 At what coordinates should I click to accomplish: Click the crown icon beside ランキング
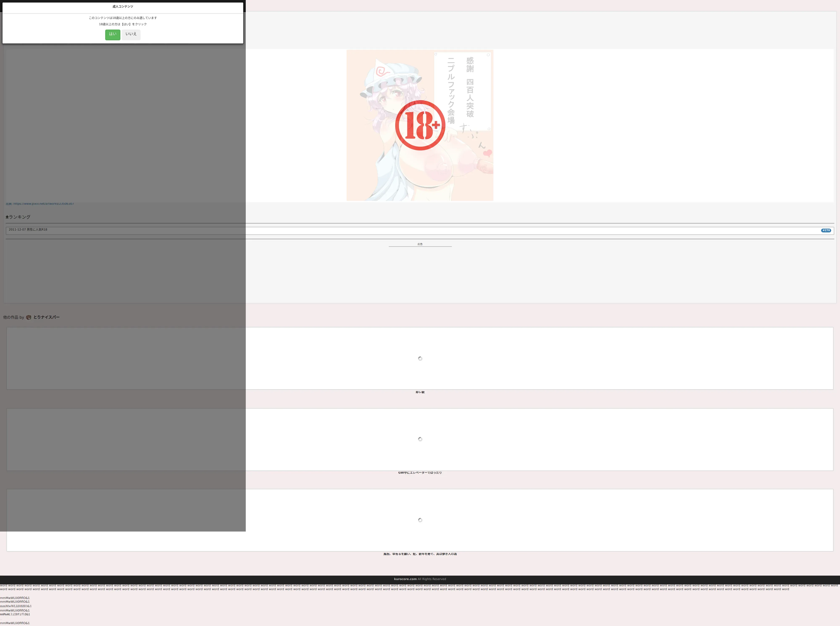tap(7, 217)
